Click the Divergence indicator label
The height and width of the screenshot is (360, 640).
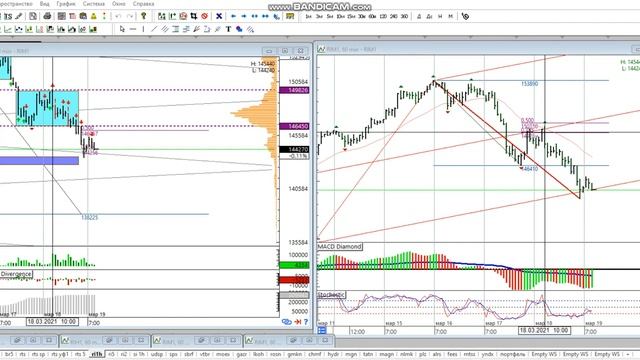[16, 274]
